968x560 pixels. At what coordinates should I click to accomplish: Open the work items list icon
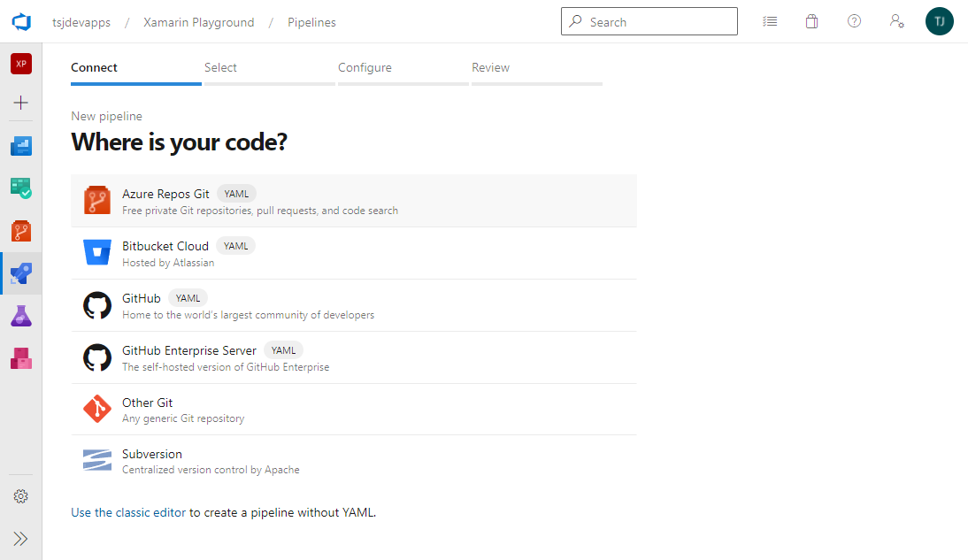point(770,22)
